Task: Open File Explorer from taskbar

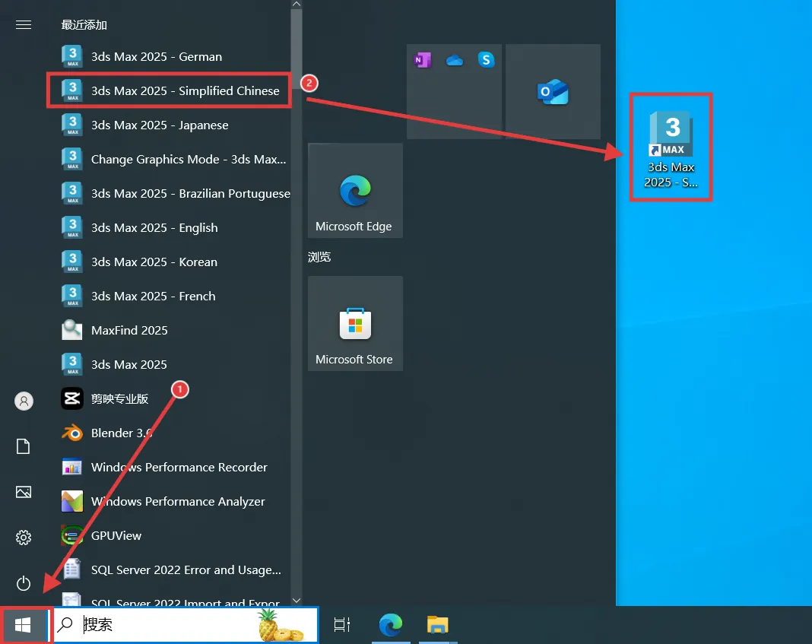Action: click(438, 625)
